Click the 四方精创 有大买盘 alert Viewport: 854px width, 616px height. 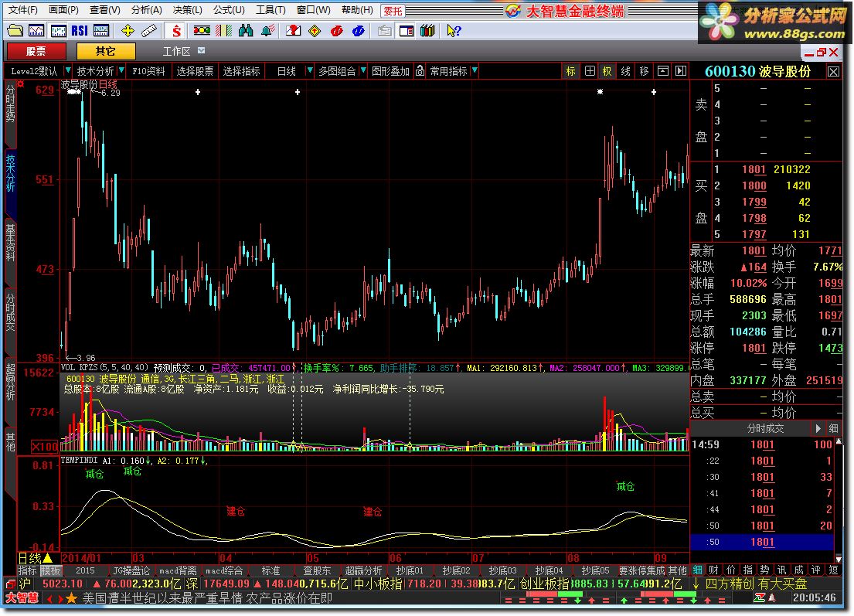click(x=755, y=584)
